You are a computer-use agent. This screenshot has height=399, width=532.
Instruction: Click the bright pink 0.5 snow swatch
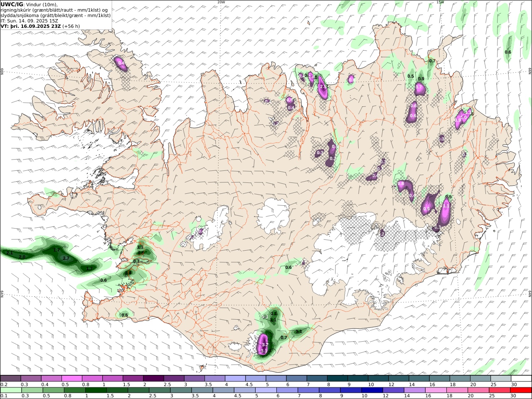click(x=71, y=379)
